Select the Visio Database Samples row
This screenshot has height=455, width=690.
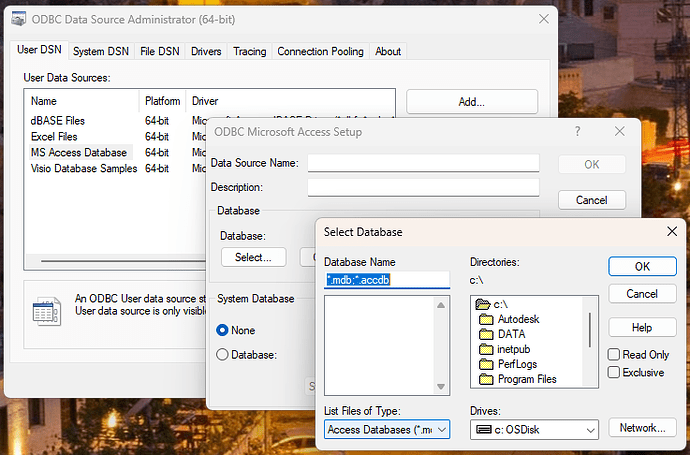click(x=117, y=168)
